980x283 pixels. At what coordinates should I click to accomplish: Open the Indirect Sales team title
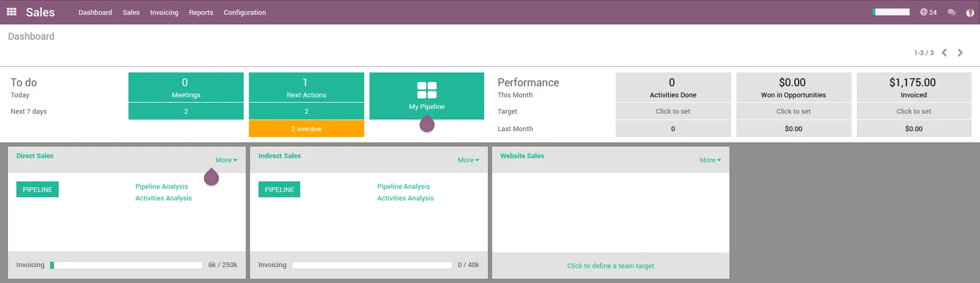[279, 156]
